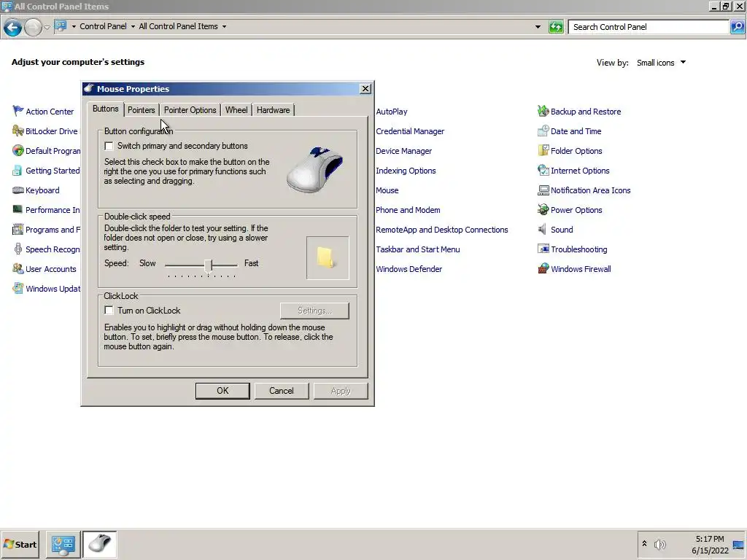Open the Sound speaker icon

click(542, 230)
